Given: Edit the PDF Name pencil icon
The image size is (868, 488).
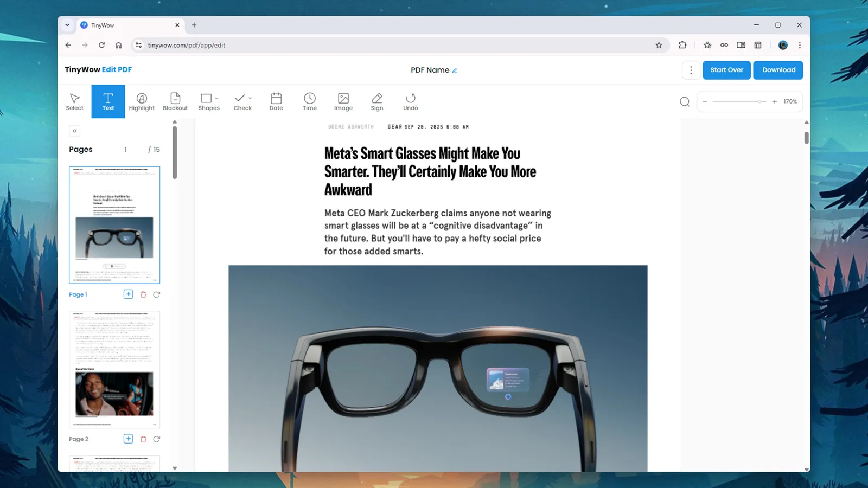Looking at the screenshot, I should (455, 70).
